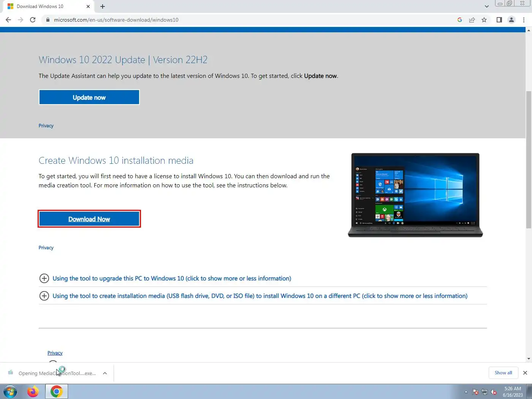Close the Download Windows 10 tab
The image size is (532, 399).
(88, 6)
